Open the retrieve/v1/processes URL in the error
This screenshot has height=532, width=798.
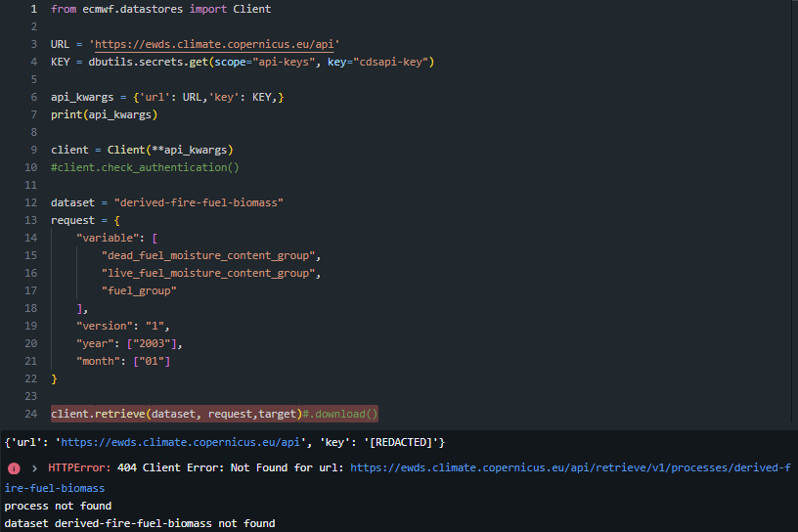[569, 468]
